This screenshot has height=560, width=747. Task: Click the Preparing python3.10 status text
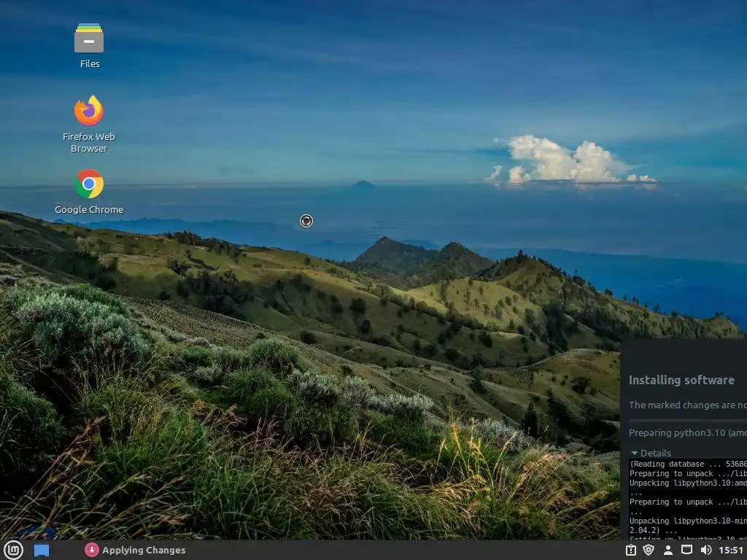[687, 433]
